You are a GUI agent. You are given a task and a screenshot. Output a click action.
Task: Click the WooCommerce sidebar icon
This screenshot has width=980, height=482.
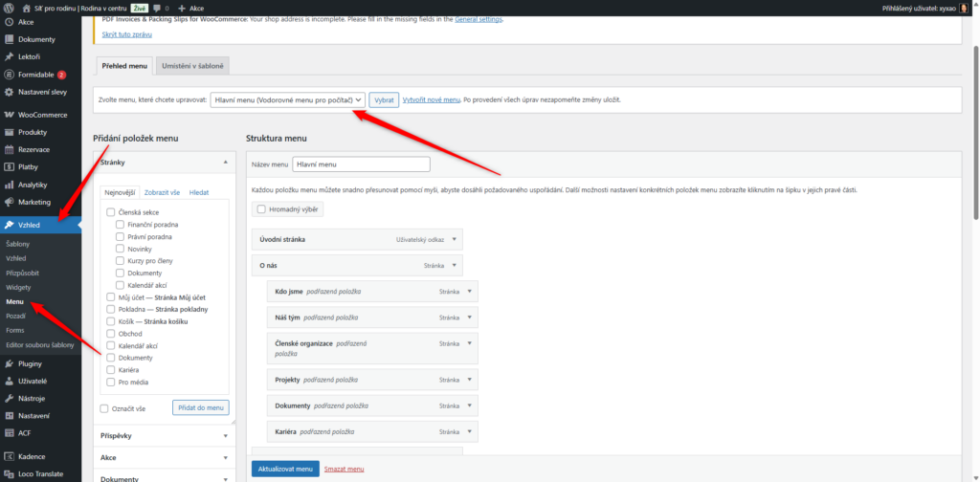9,115
